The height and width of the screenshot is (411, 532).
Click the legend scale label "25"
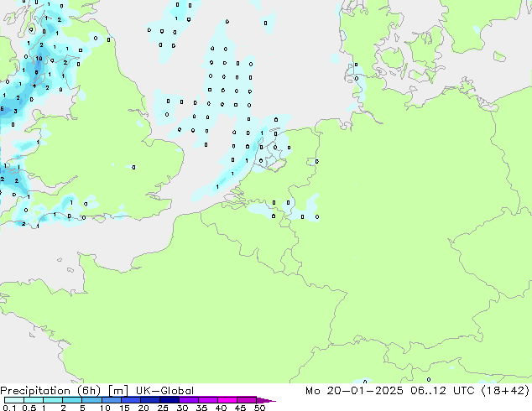[163, 408]
